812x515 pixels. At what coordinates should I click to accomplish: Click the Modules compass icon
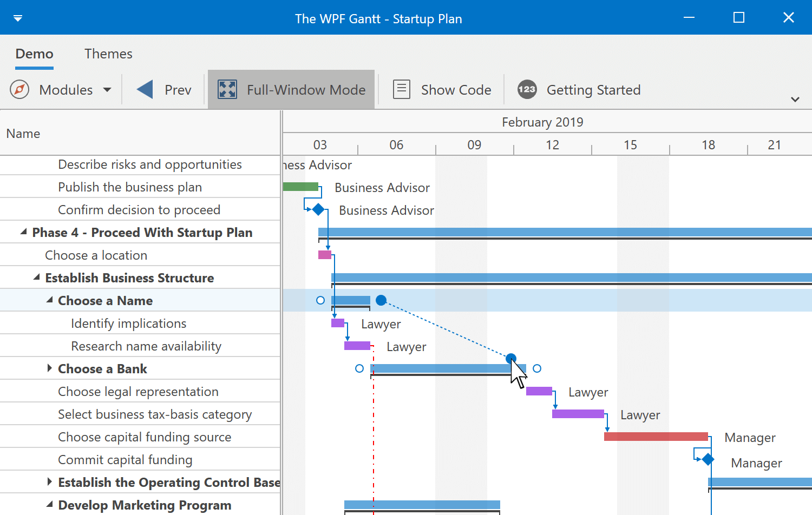(19, 89)
